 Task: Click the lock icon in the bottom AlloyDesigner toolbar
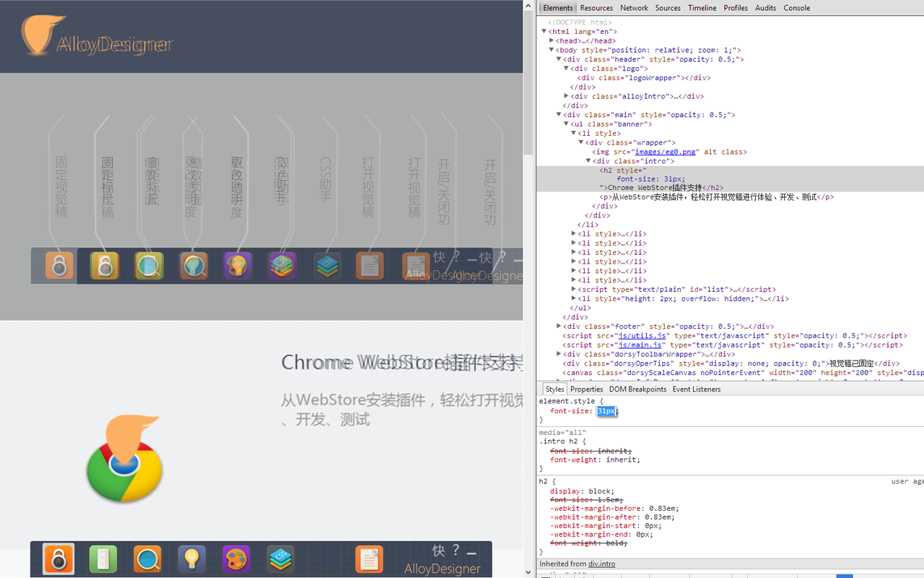pyautogui.click(x=58, y=559)
